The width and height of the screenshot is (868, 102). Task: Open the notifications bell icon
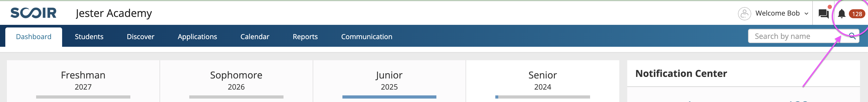[841, 14]
